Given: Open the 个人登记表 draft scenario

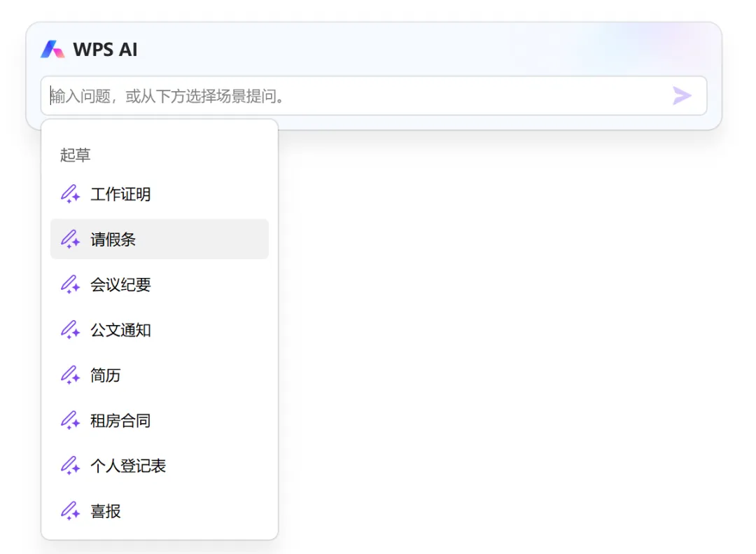Looking at the screenshot, I should click(160, 466).
